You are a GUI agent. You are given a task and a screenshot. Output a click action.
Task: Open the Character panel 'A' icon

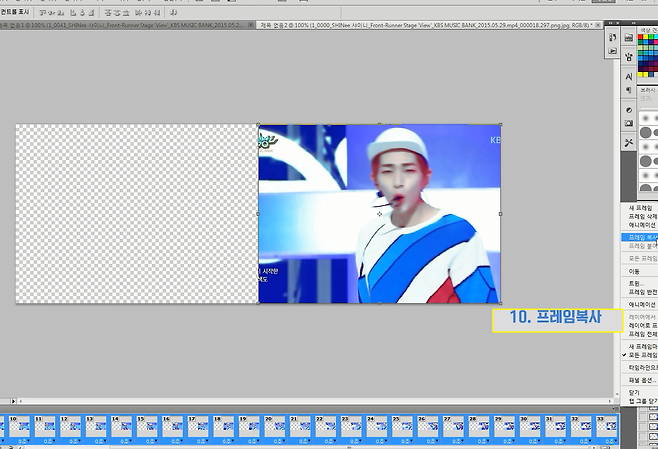[x=629, y=77]
